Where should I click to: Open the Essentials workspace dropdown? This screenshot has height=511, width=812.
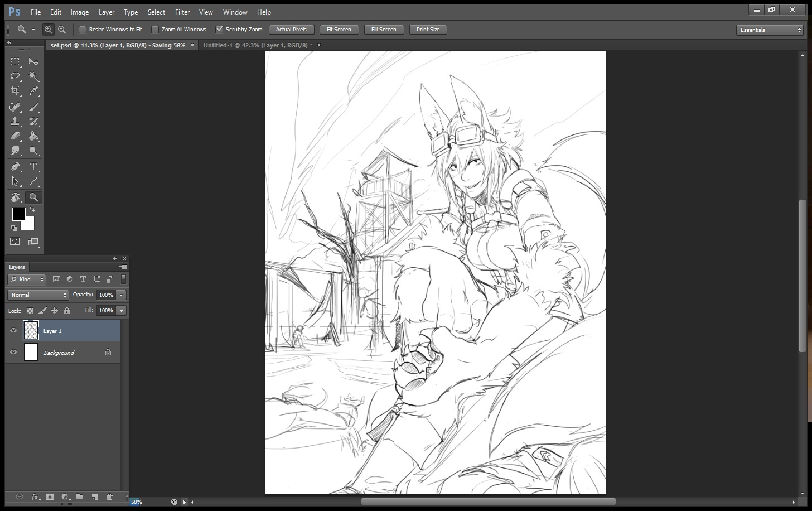[770, 30]
